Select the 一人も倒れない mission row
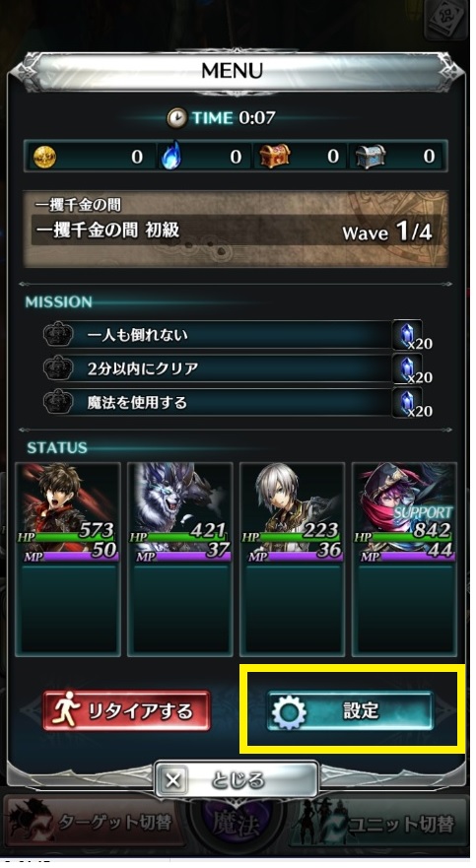Screen dimensions: 476x868 [233, 335]
